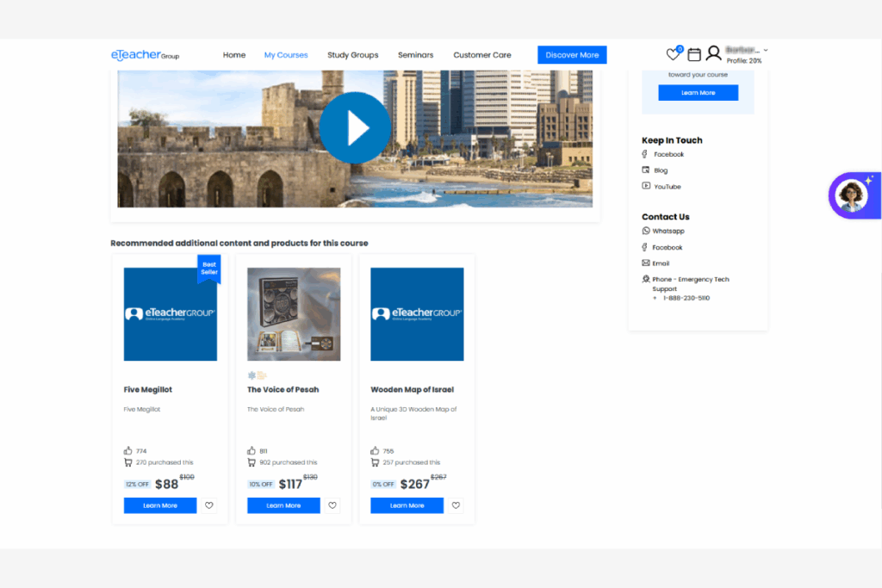Click the eTeacher Group logo
Image resolution: width=882 pixels, height=588 pixels.
[x=145, y=54]
